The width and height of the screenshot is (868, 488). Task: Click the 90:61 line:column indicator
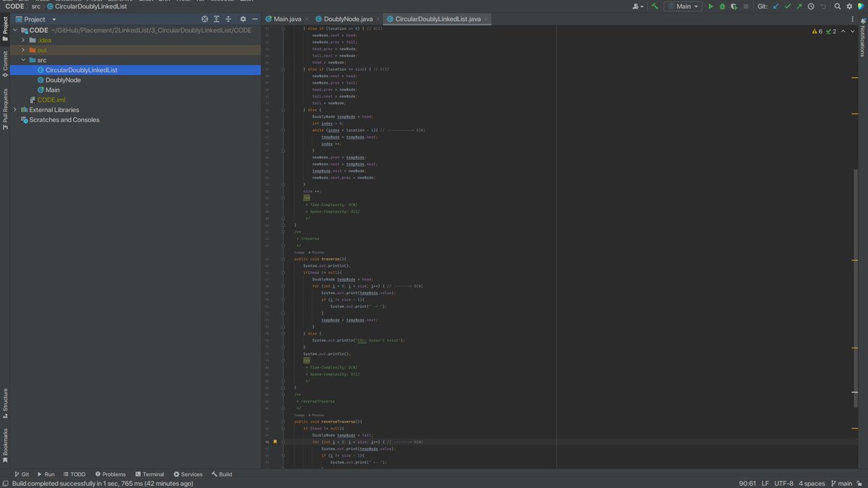pyautogui.click(x=747, y=483)
